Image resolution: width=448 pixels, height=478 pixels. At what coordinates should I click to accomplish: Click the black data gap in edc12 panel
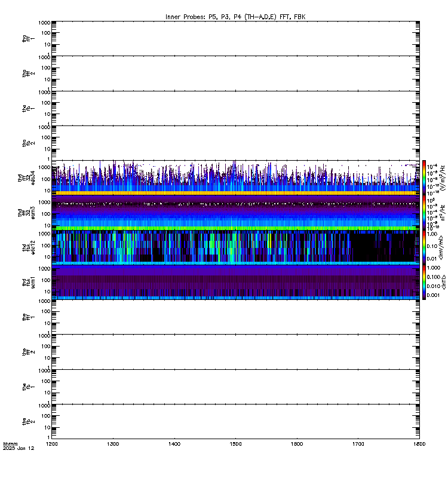click(363, 247)
